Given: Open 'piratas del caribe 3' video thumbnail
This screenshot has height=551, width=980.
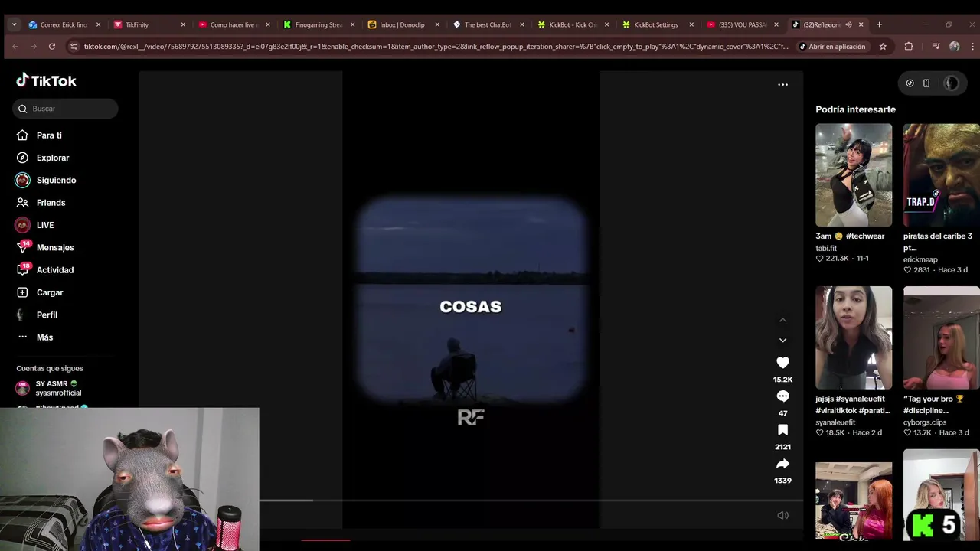Looking at the screenshot, I should pos(941,174).
